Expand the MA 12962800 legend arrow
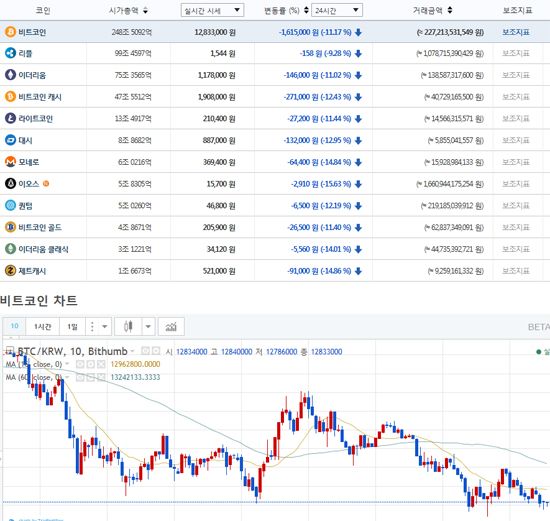The height and width of the screenshot is (521, 550). pos(67,364)
